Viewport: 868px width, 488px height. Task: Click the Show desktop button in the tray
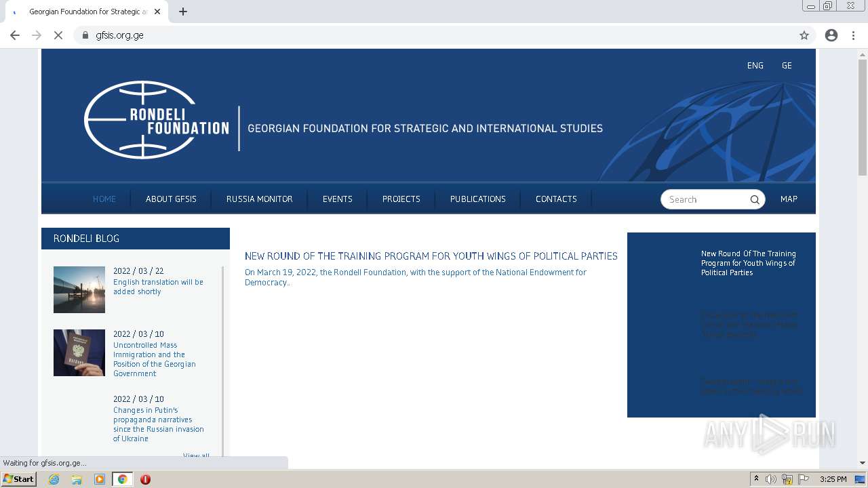tap(861, 479)
